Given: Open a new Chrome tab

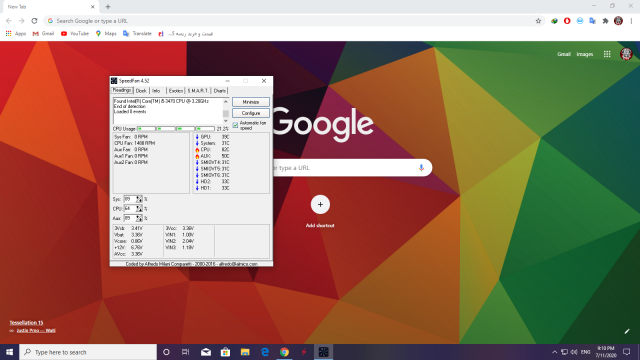Looking at the screenshot, I should (x=108, y=7).
